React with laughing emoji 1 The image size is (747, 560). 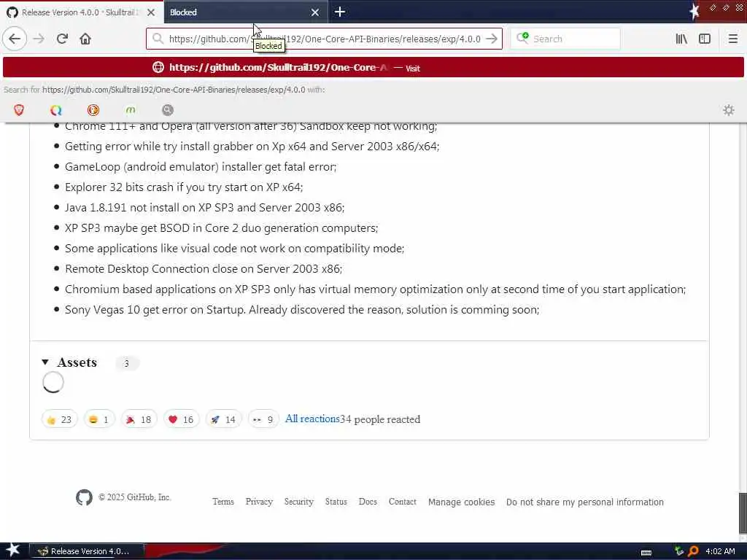99,419
